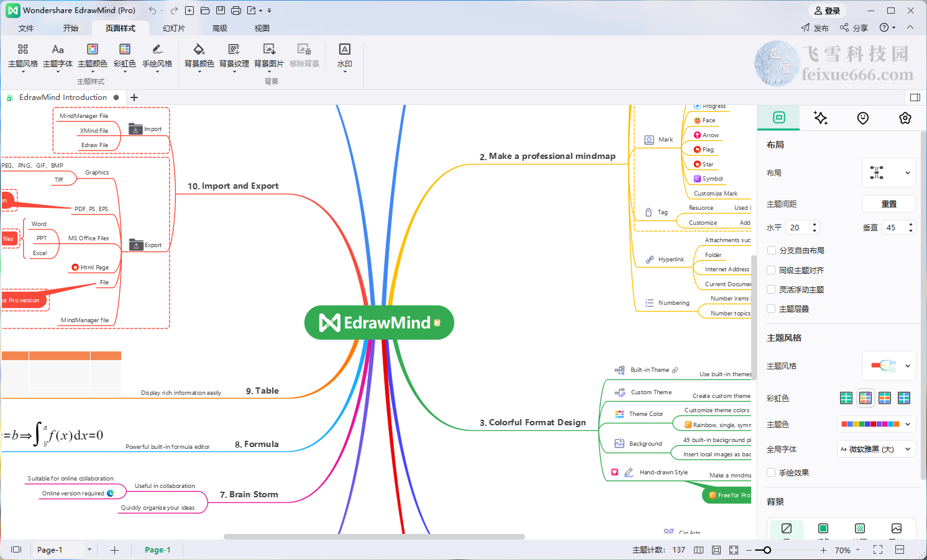The width and height of the screenshot is (927, 560).
Task: Expand the quick access customize arrow
Action: click(269, 11)
